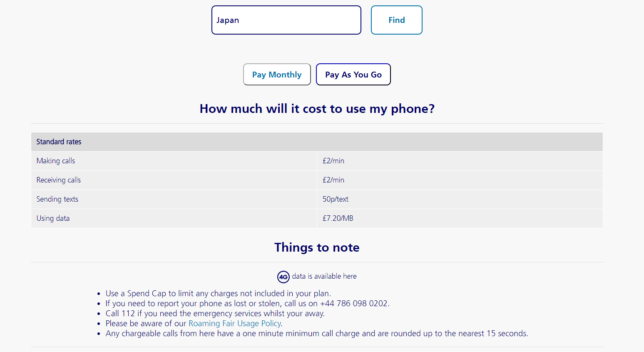Image resolution: width=644 pixels, height=352 pixels.
Task: Click the heading asking about phone costs
Action: [x=317, y=109]
